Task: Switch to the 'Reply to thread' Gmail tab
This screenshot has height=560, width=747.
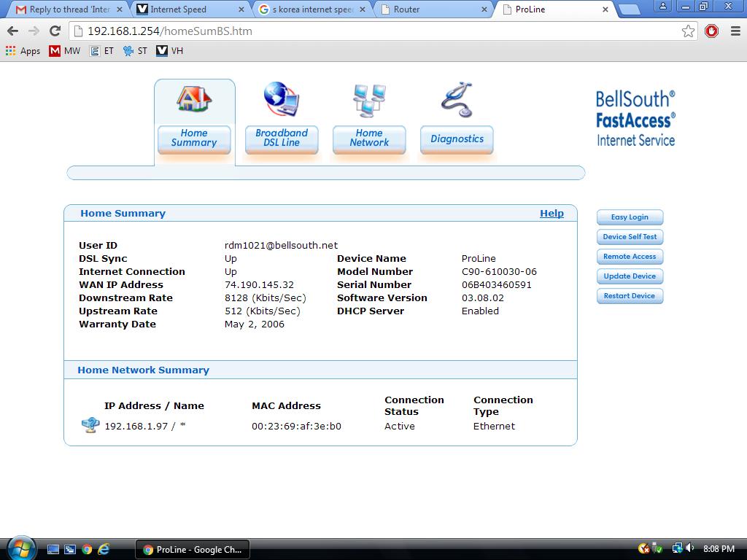Action: pyautogui.click(x=68, y=9)
